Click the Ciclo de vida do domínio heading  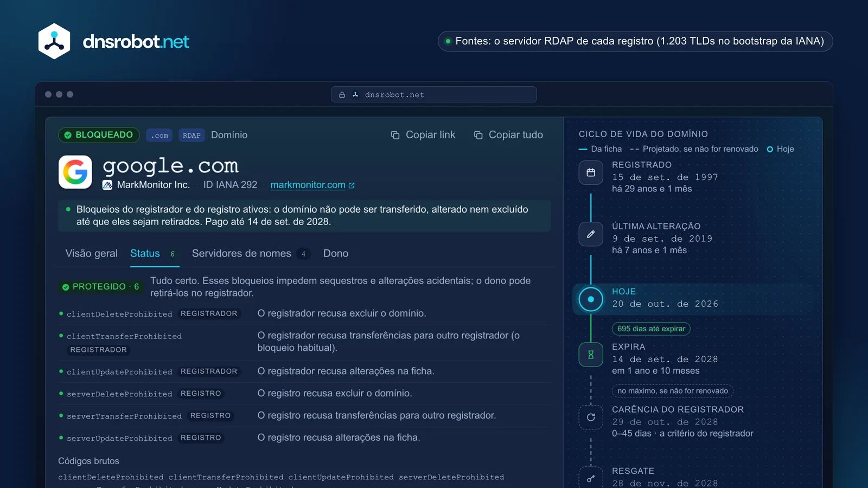(x=643, y=134)
